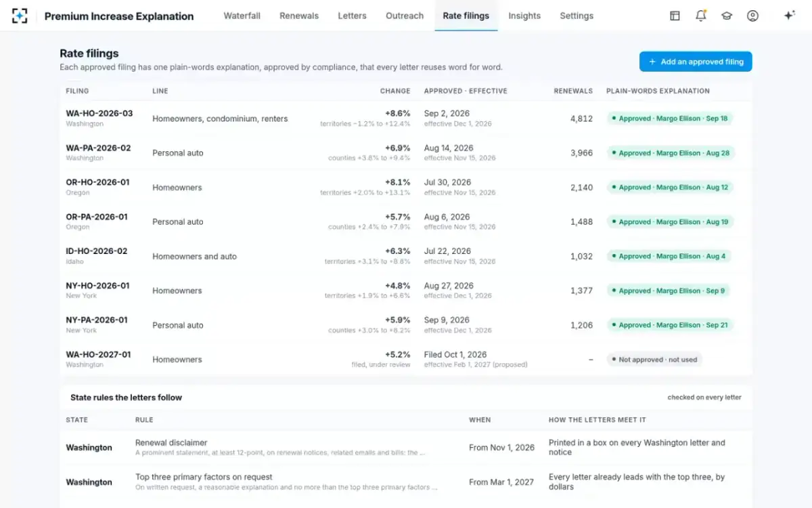Go to the Outreach tab
Viewport: 812px width, 508px height.
coord(405,16)
